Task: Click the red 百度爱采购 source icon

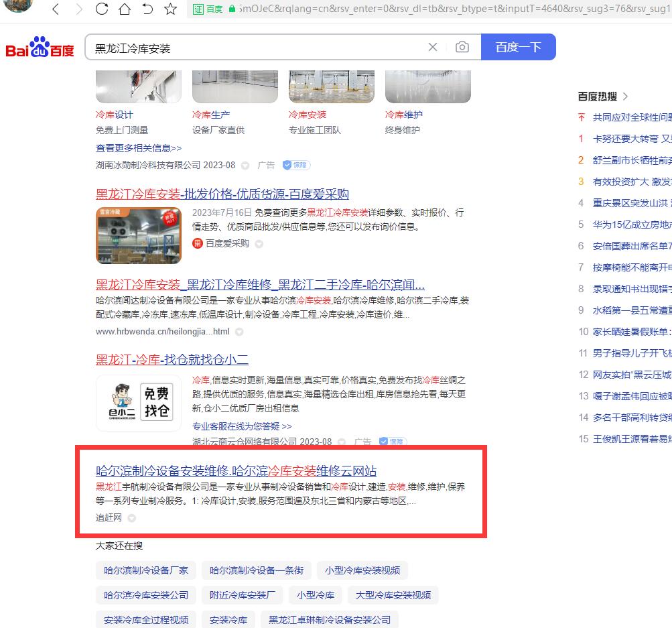Action: [x=198, y=243]
